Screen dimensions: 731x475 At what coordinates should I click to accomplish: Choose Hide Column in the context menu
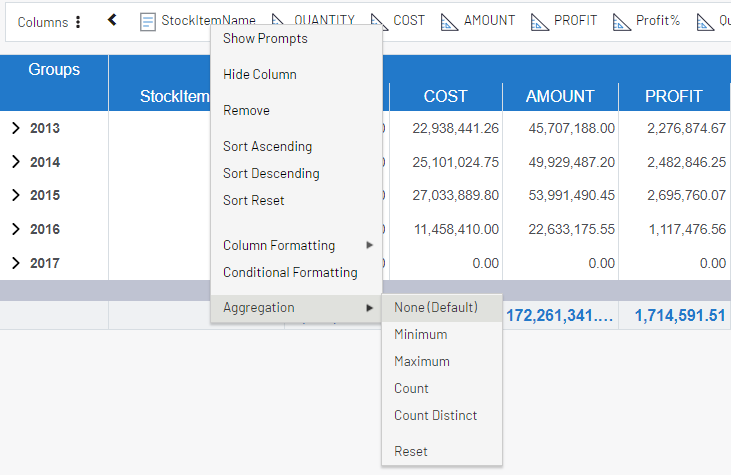point(259,75)
